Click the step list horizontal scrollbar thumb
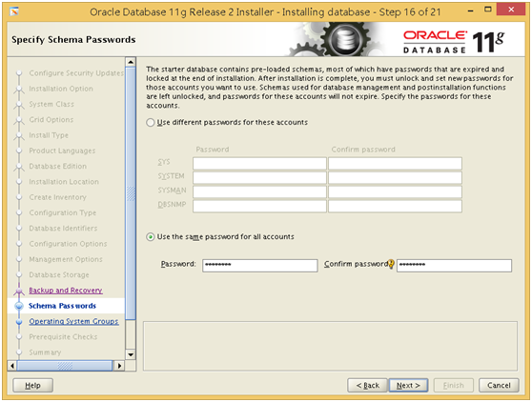Image resolution: width=532 pixels, height=402 pixels. click(65, 366)
